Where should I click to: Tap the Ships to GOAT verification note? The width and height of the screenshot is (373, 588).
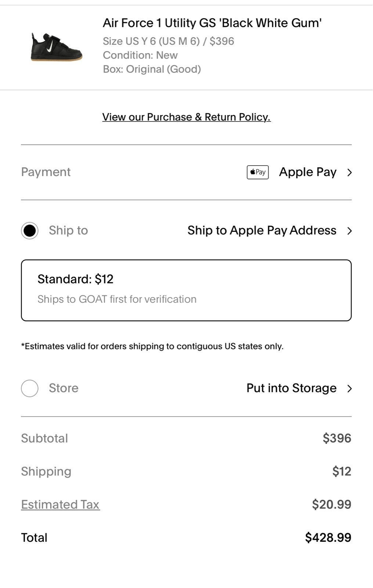coord(117,299)
